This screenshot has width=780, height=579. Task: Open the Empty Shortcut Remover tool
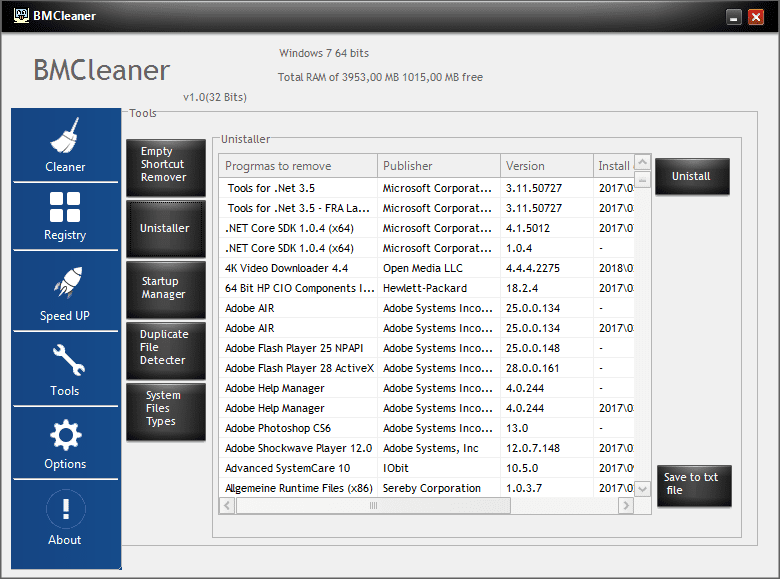tap(166, 167)
